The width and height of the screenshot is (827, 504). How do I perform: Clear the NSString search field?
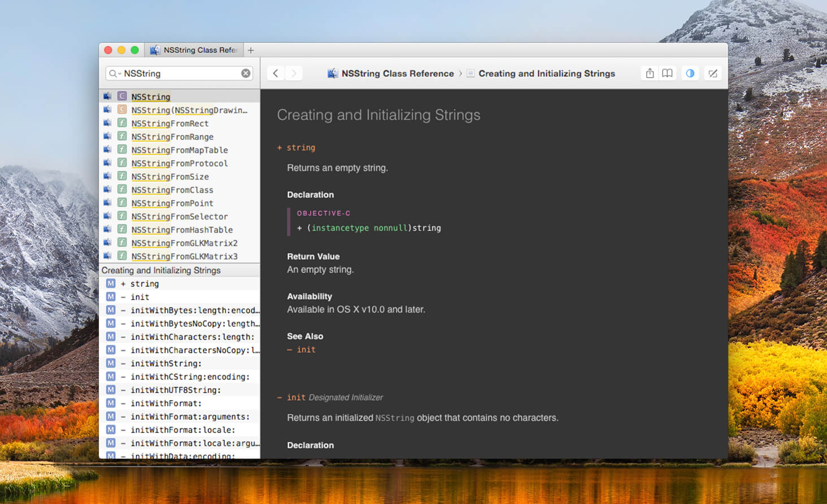(x=246, y=73)
